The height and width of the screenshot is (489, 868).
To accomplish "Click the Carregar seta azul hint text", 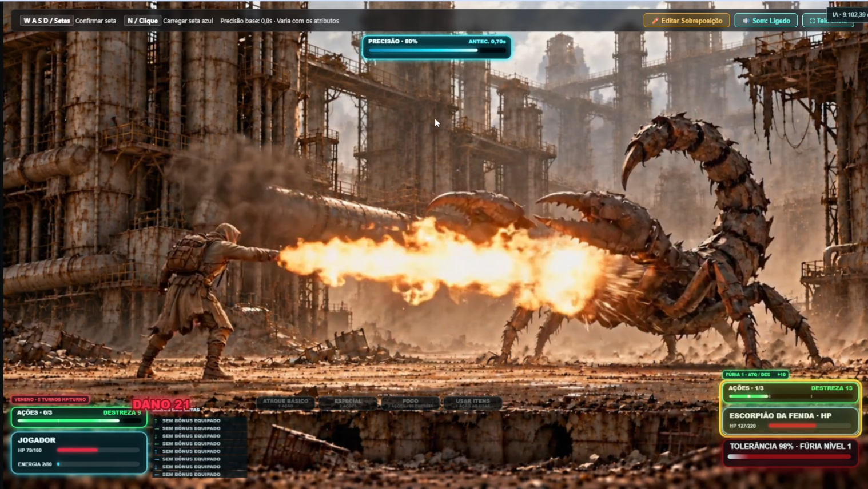I will click(188, 21).
